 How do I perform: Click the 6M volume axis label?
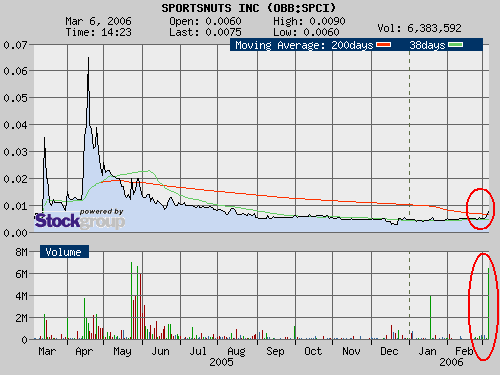tap(21, 274)
